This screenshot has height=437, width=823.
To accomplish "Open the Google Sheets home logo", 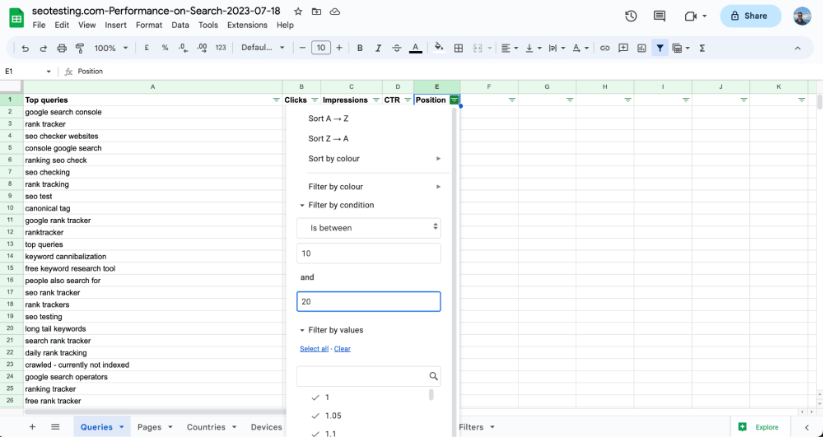I will 16,18.
